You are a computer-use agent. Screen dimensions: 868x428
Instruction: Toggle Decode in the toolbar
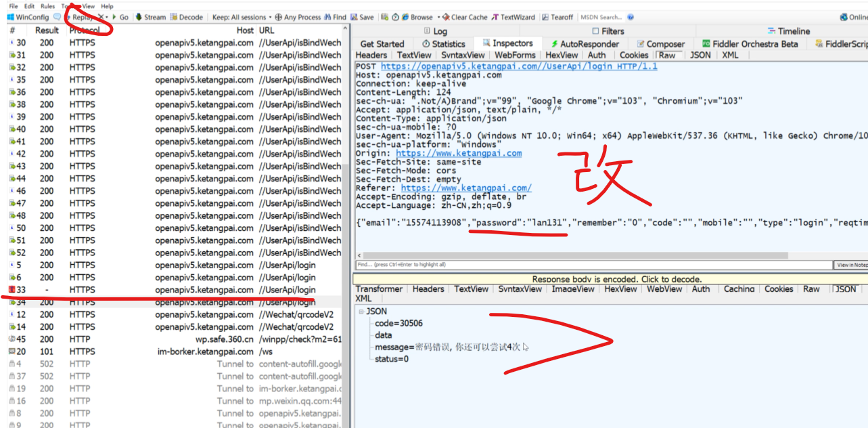[x=187, y=17]
